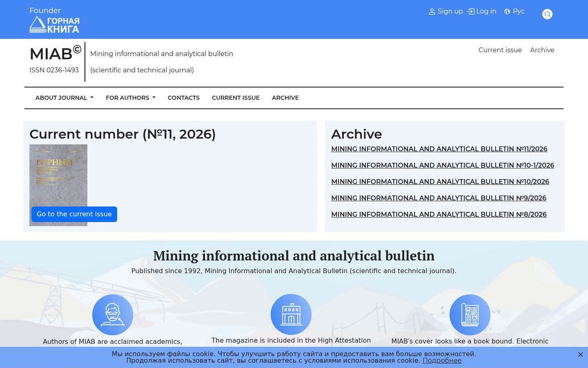The height and width of the screenshot is (368, 588).
Task: Select ARCHIVE in the main navigation bar
Action: tap(285, 98)
